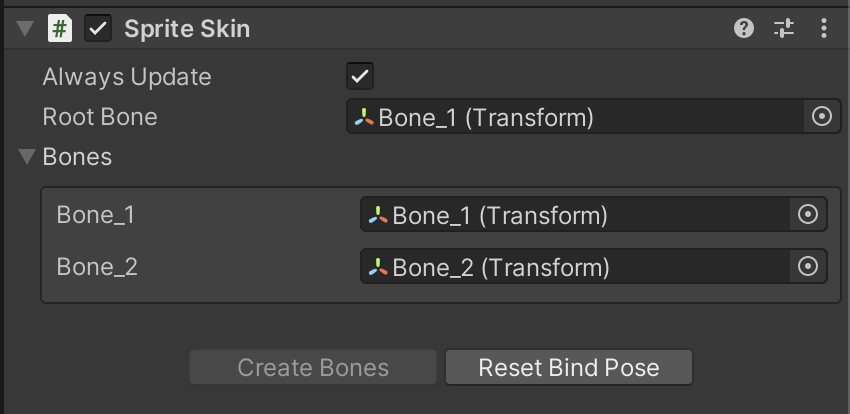Click the Sprite Skin component title

(x=187, y=29)
